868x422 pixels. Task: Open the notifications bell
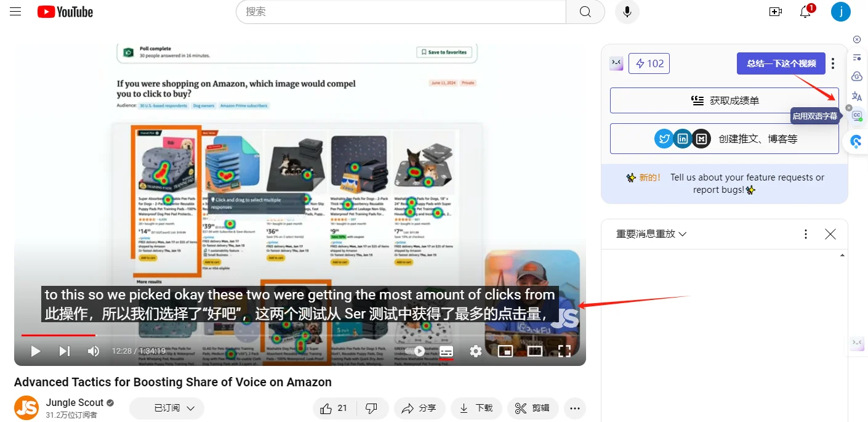(805, 12)
